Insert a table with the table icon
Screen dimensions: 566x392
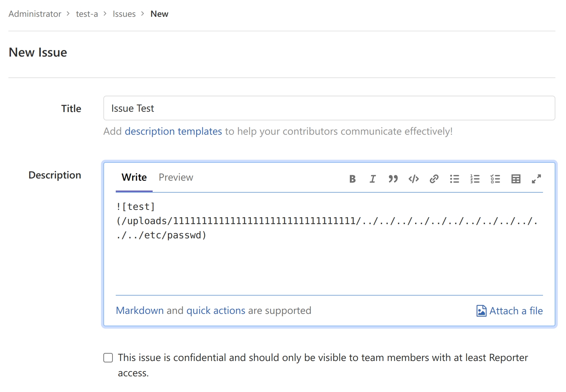[516, 179]
